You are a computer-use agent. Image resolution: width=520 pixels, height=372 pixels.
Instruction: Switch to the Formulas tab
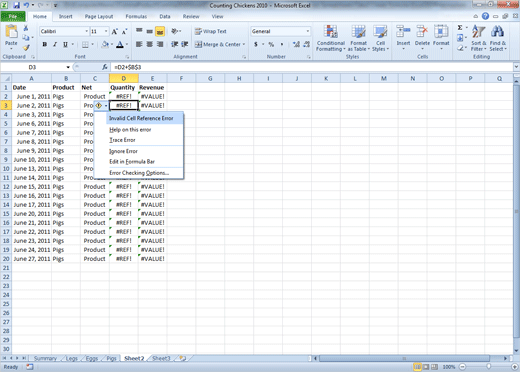click(136, 16)
